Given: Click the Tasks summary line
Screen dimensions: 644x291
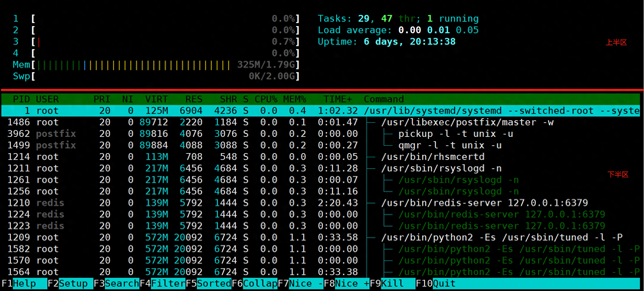Looking at the screenshot, I should [x=398, y=19].
